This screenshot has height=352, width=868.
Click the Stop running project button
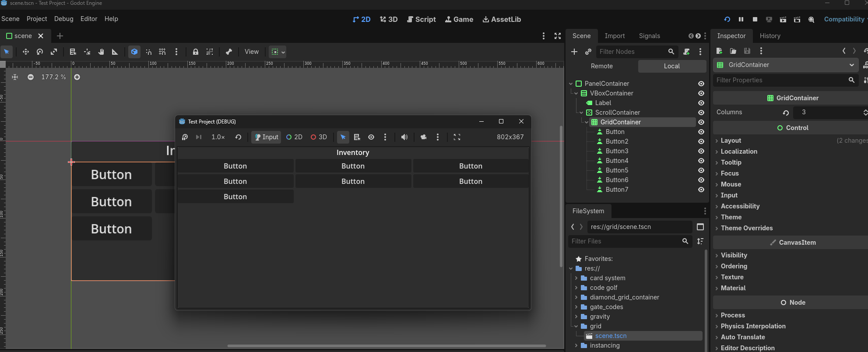(755, 19)
